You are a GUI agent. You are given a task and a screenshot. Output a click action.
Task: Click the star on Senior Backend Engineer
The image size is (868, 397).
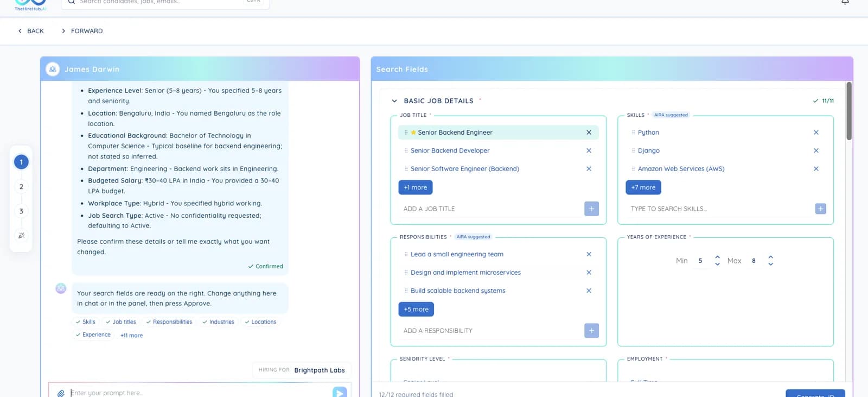click(413, 133)
